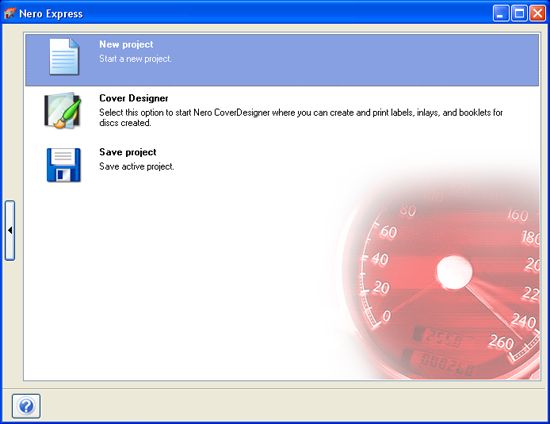The image size is (550, 424).
Task: Select the Cover Designer heading
Action: coord(134,98)
